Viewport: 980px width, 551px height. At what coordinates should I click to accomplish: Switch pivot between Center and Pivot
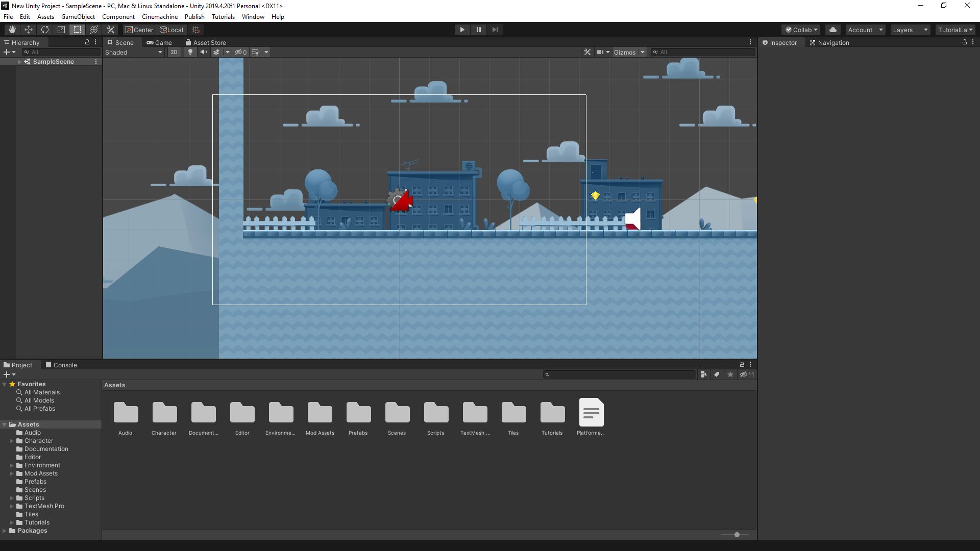pos(138,30)
